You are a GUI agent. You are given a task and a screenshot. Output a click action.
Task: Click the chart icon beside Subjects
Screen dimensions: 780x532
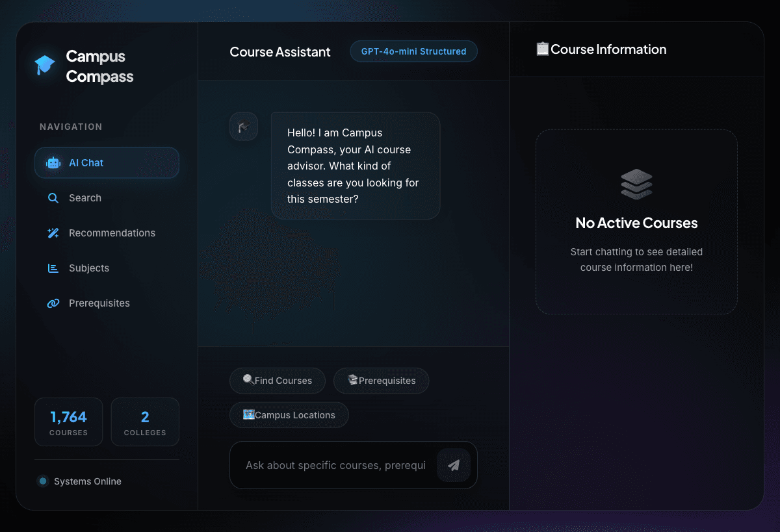click(53, 268)
